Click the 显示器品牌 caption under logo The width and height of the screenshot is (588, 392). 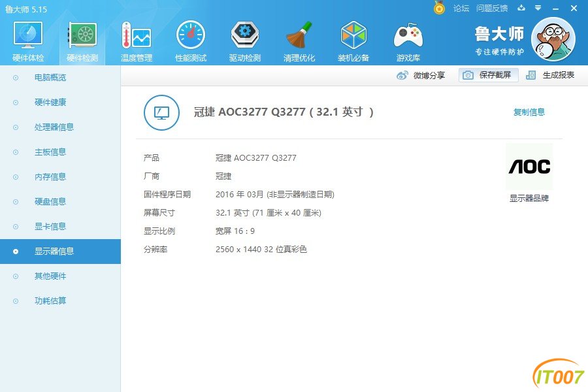click(x=529, y=199)
